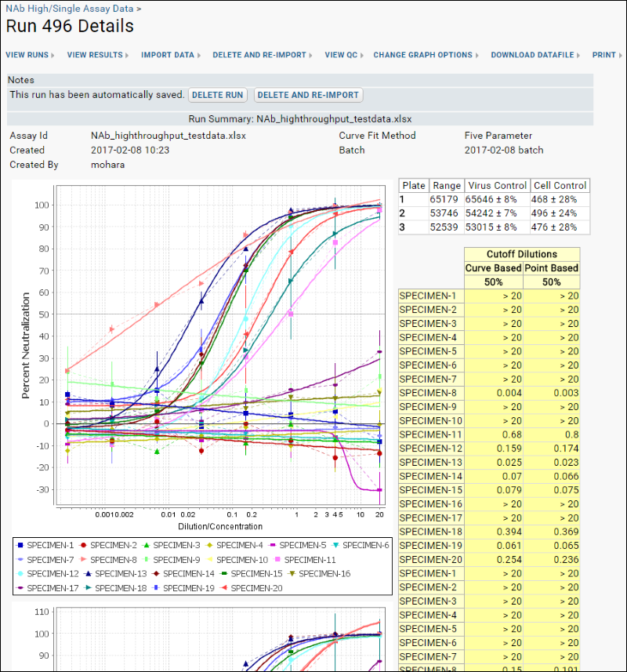Open NAb High/Single Assay Data breadcrumb link
This screenshot has width=627, height=672.
pos(70,9)
